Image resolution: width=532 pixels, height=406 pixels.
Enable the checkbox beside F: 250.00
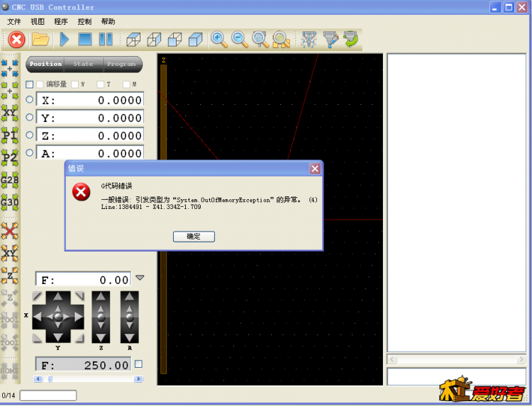[138, 364]
